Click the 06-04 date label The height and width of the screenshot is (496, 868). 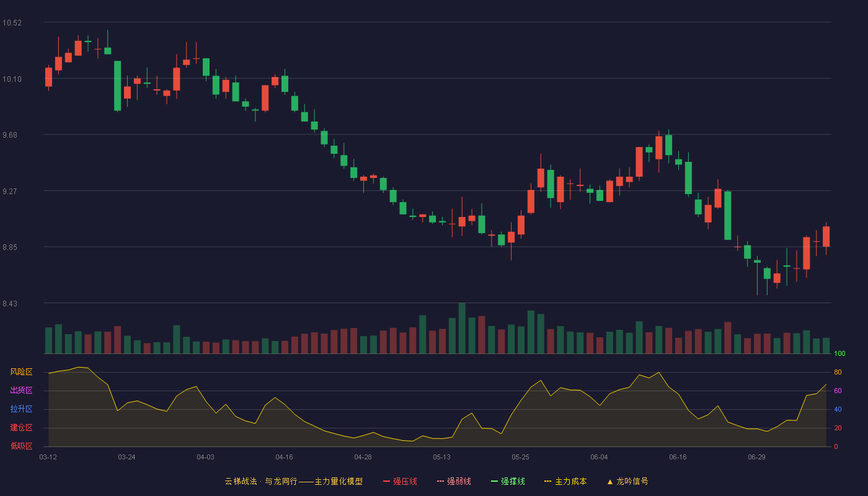[x=599, y=457]
